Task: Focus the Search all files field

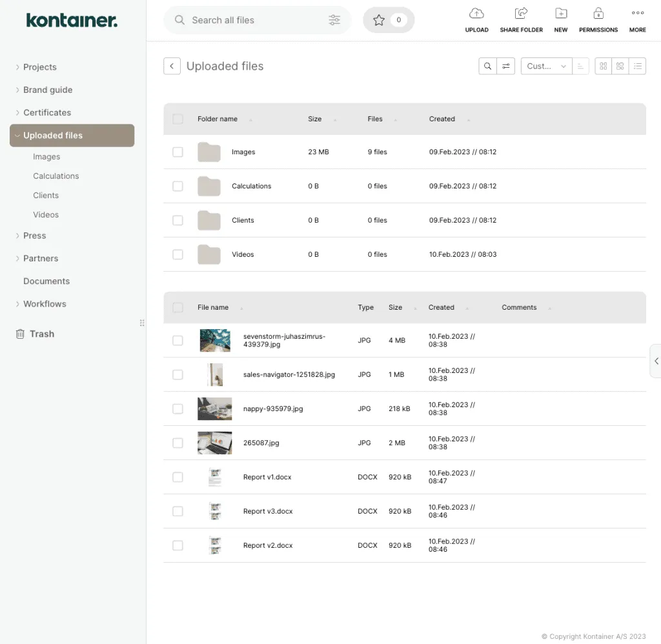Action: [x=257, y=20]
